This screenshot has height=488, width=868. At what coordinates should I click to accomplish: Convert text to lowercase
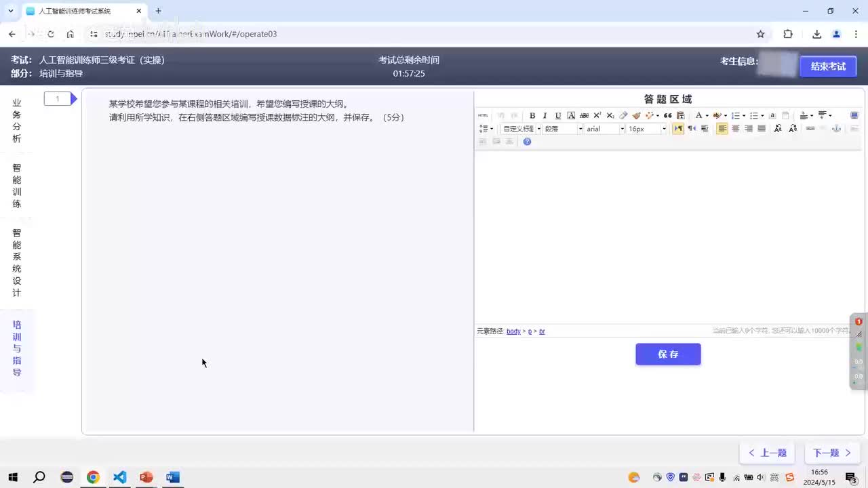(x=793, y=128)
